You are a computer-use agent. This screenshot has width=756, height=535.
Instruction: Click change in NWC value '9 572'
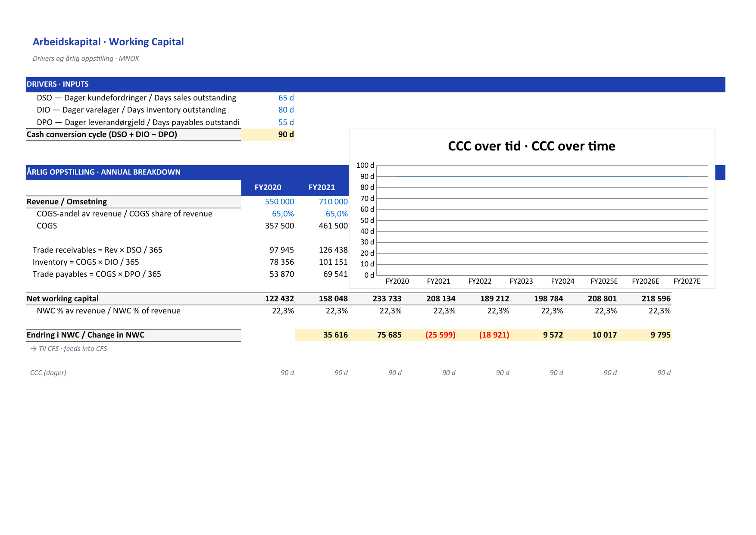(553, 335)
